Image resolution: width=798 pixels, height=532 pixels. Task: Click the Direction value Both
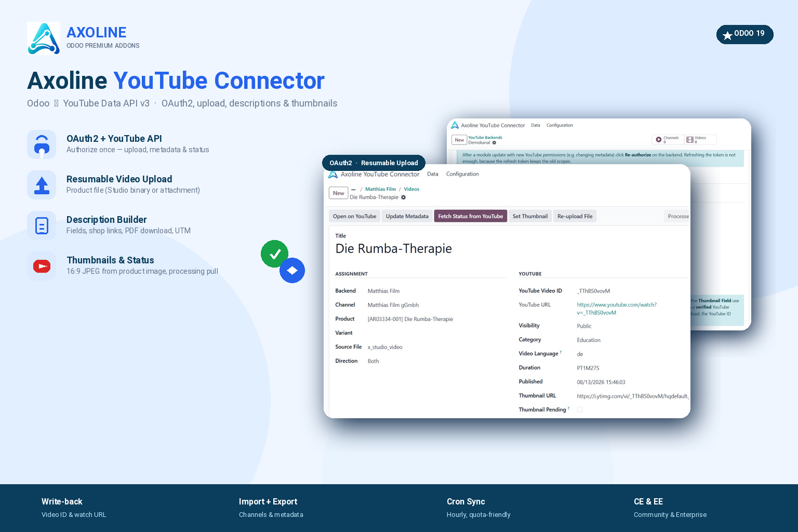point(373,361)
